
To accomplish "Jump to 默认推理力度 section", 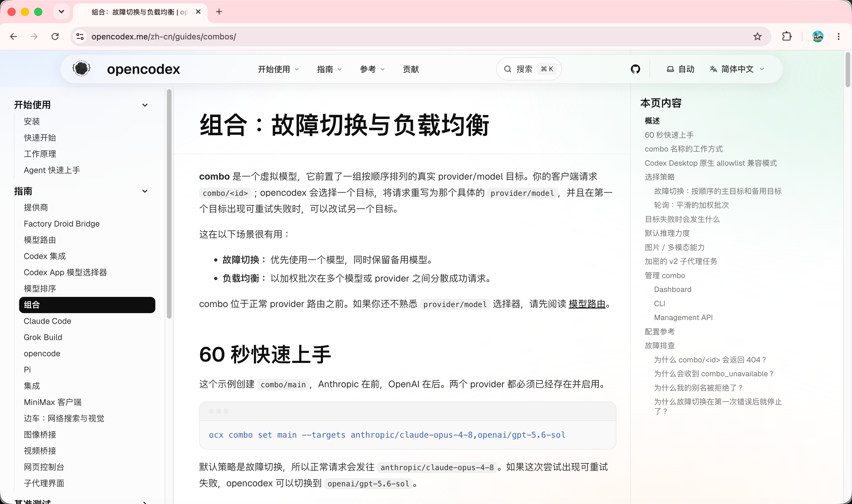I will (x=667, y=233).
